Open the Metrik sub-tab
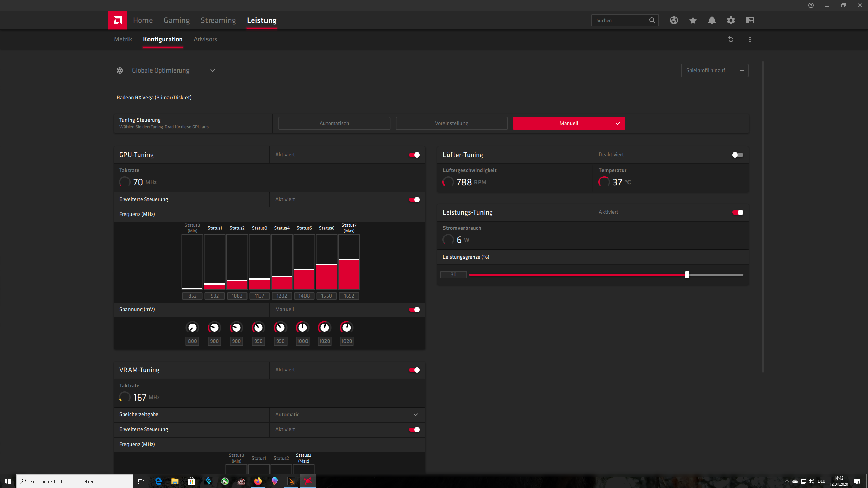 123,39
